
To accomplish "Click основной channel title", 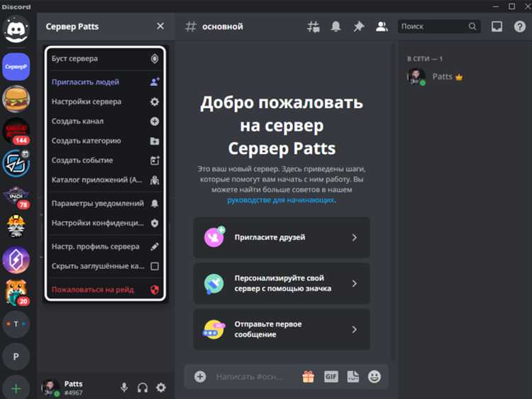I will click(223, 26).
